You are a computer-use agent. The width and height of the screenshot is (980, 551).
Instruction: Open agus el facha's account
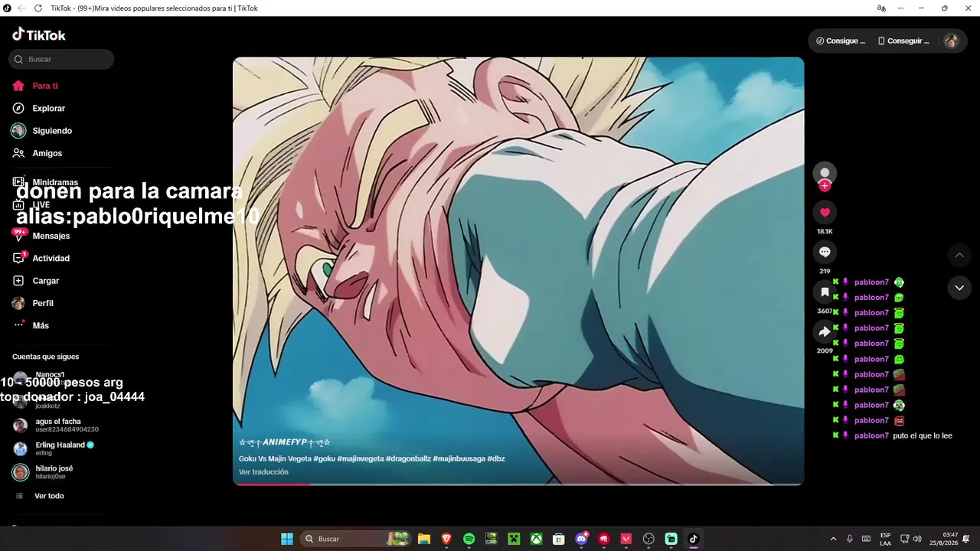pos(56,425)
